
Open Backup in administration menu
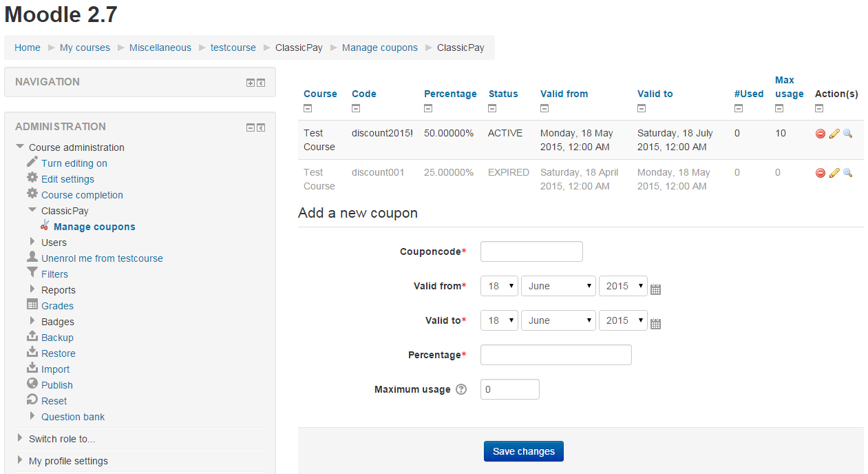point(57,338)
